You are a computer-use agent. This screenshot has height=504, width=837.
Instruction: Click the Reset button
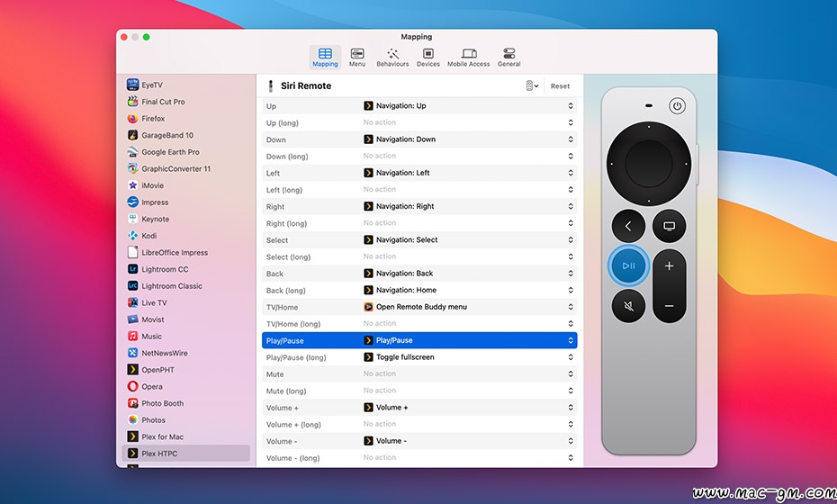pos(560,86)
